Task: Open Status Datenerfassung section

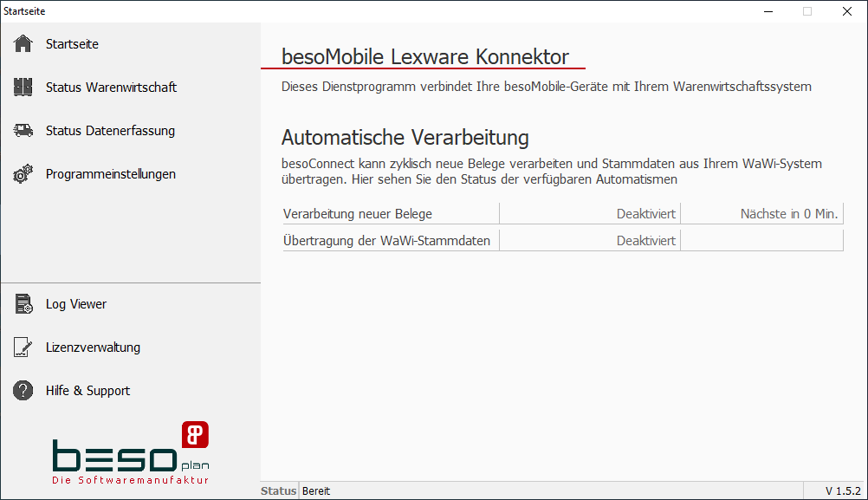Action: coord(110,131)
